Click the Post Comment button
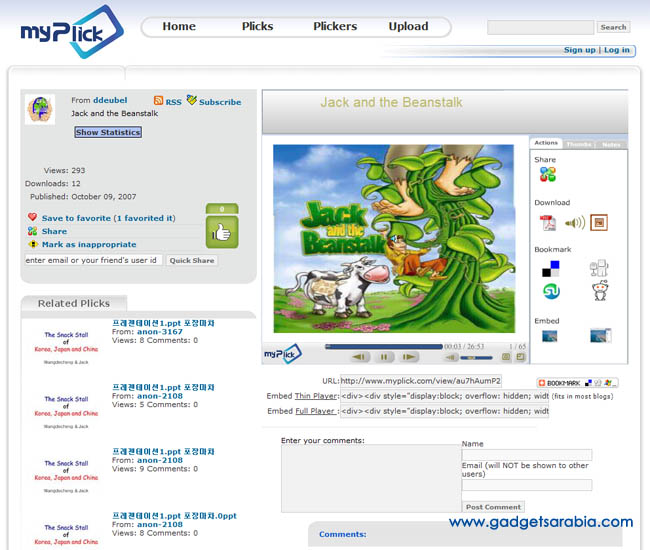 point(493,507)
